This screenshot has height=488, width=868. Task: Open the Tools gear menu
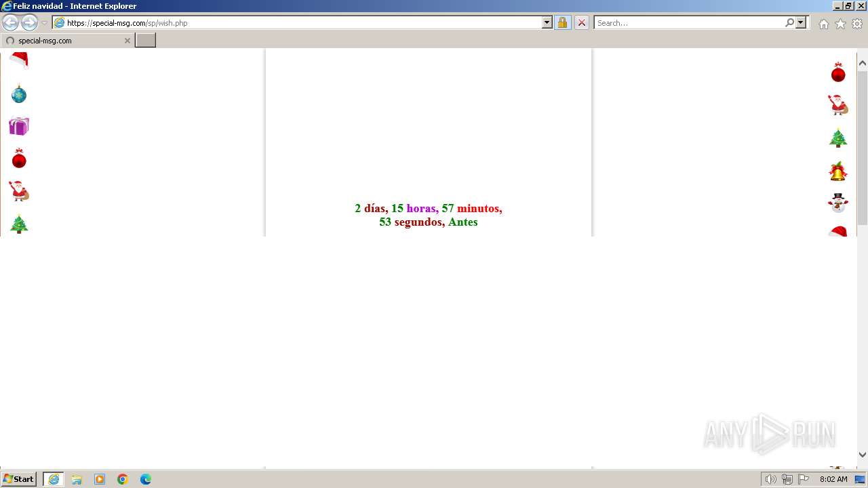857,24
